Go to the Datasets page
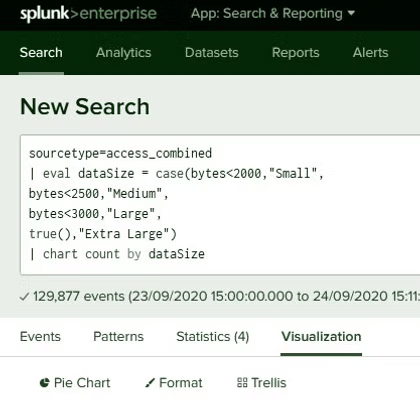This screenshot has height=413, width=420. coord(212,52)
